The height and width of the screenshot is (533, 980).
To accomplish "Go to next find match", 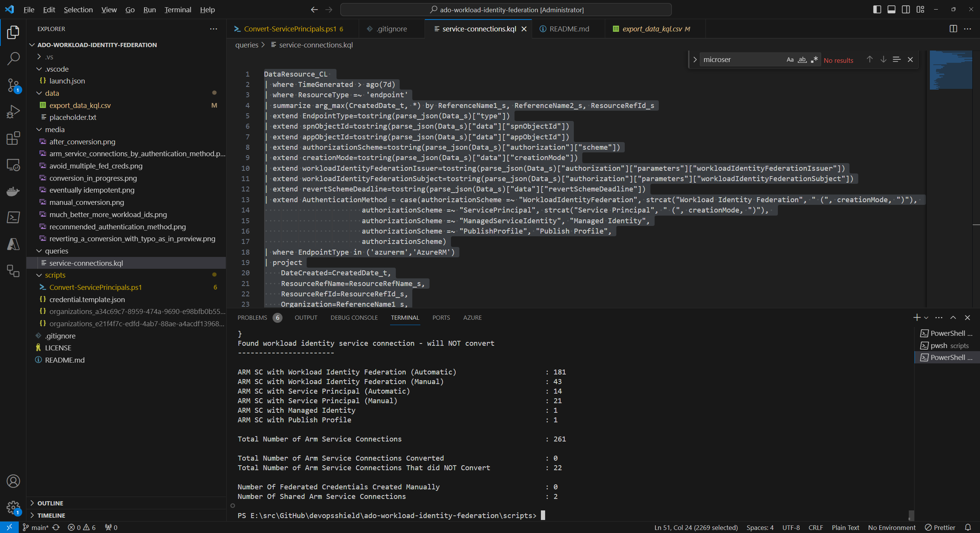I will 884,59.
